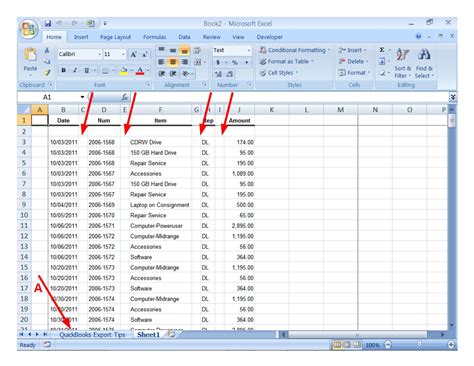This screenshot has height=366, width=474.
Task: Click the Format button in Cells group
Action: click(354, 73)
